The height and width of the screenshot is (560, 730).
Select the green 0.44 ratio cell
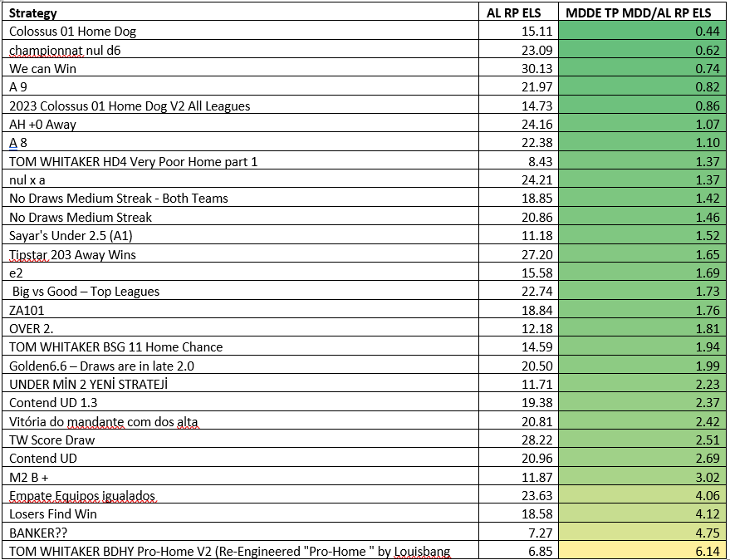[642, 32]
